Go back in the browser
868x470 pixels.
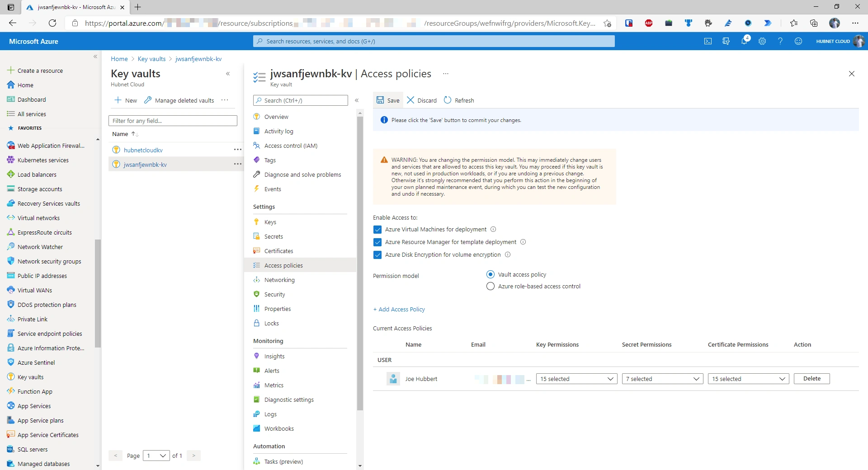point(13,23)
